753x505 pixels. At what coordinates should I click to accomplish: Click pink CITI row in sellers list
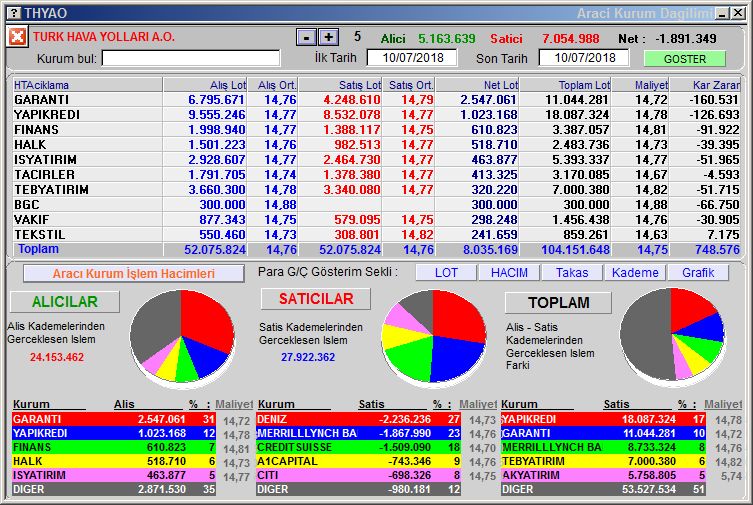click(x=358, y=475)
